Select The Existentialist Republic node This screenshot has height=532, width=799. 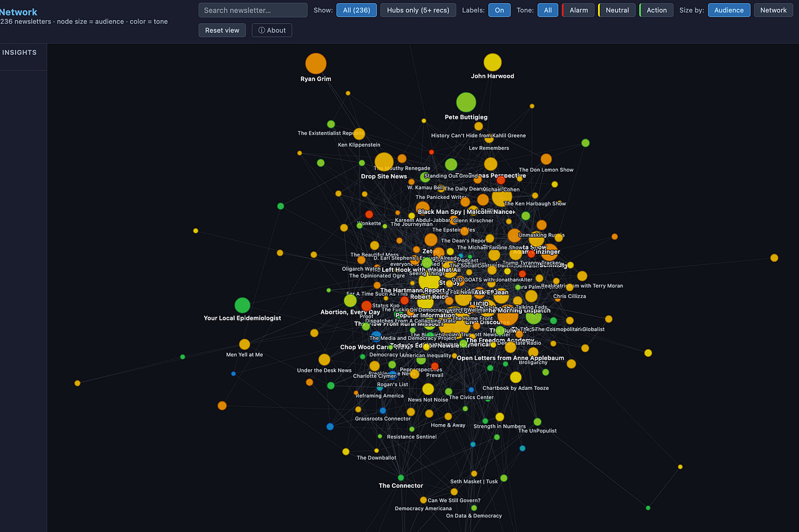(x=331, y=124)
